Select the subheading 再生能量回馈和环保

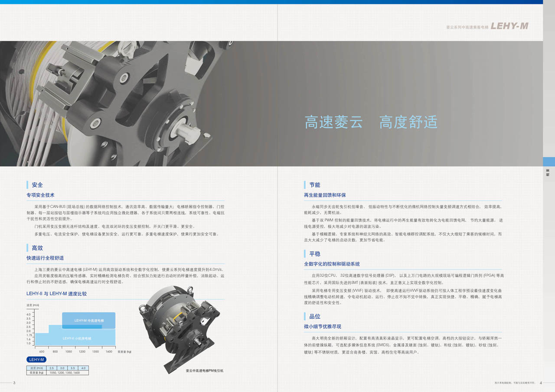pos(325,195)
